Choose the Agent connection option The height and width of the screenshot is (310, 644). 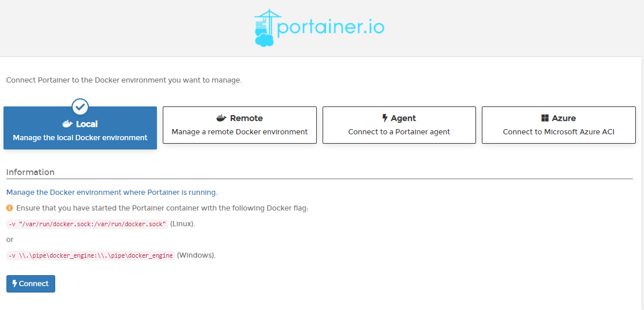pos(399,125)
